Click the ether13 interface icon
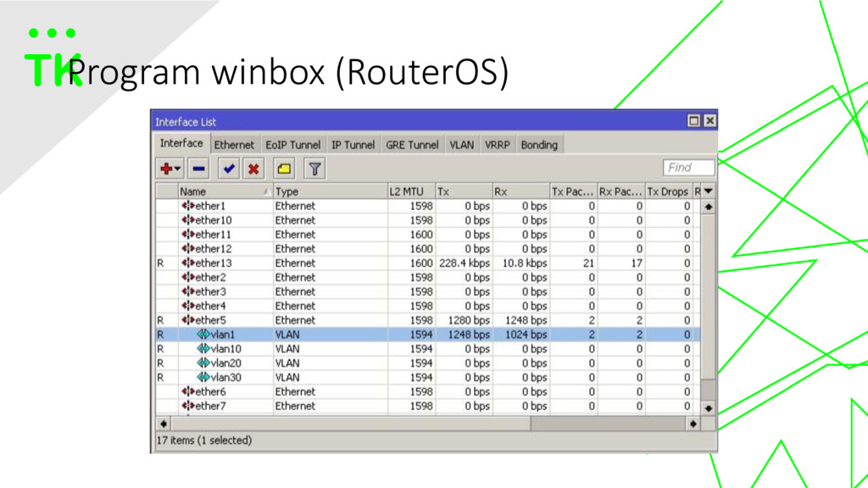Image resolution: width=868 pixels, height=488 pixels. (x=188, y=263)
